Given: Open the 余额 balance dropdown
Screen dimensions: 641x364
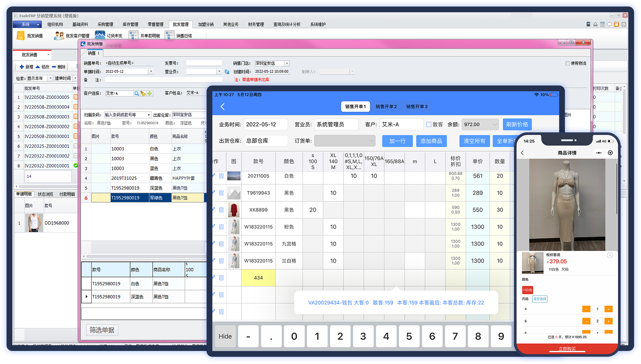Looking at the screenshot, I should (495, 124).
